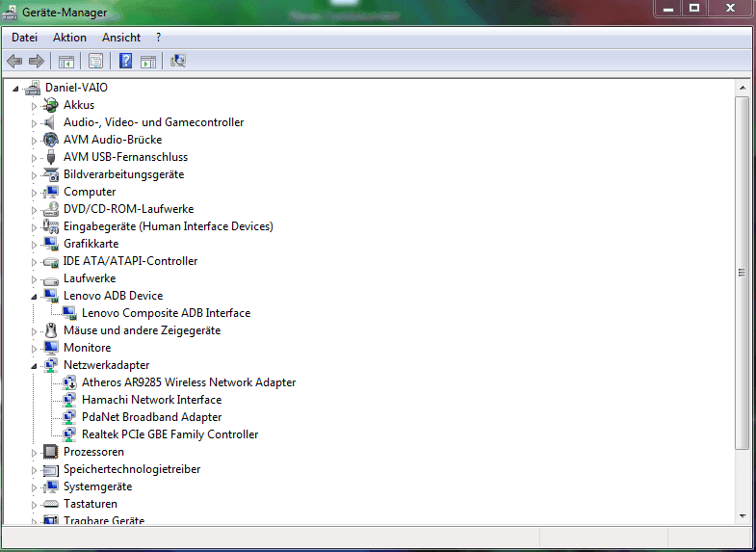The width and height of the screenshot is (756, 552).
Task: Click the scrollbar down arrow
Action: [742, 516]
